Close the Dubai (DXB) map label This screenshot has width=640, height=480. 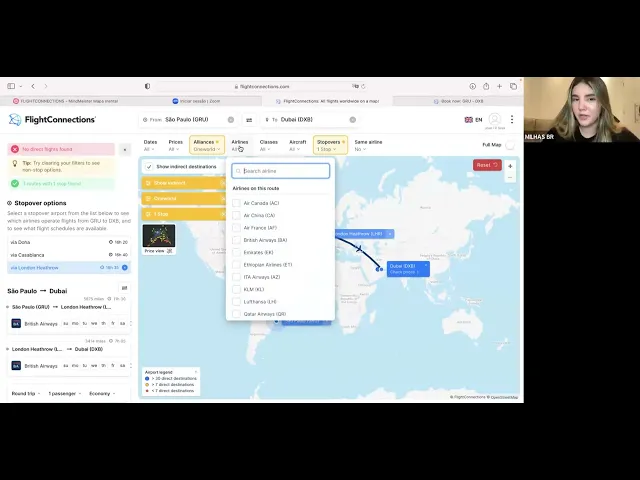(426, 265)
